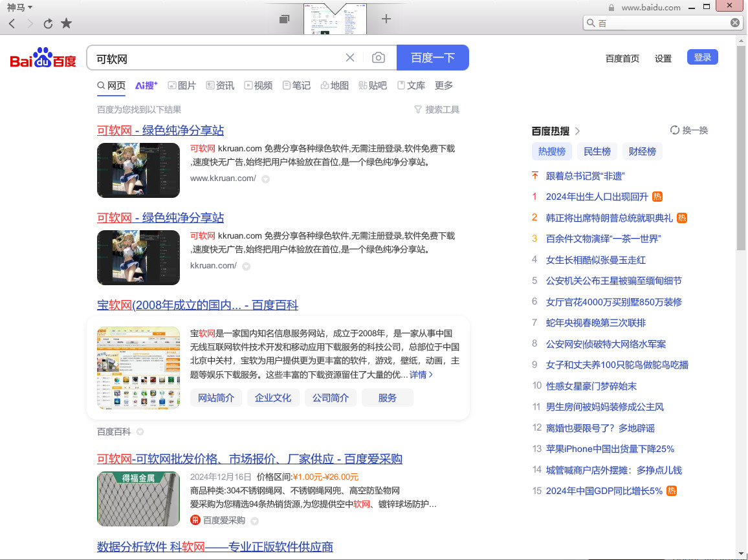
Task: Select the 热搜榜 hot list tab
Action: pos(551,151)
